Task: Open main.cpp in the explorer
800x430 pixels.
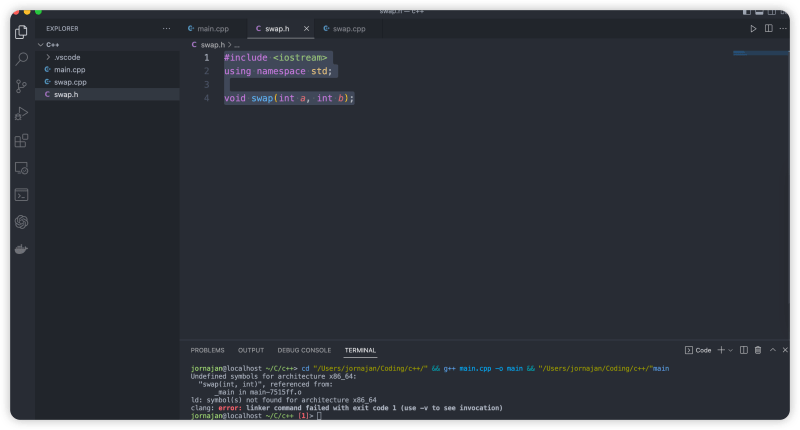Action: pyautogui.click(x=107, y=69)
